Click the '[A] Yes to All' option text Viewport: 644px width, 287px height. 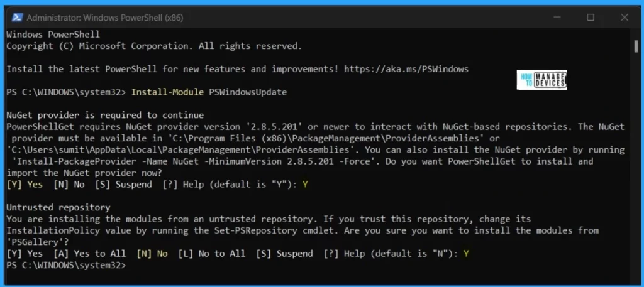pyautogui.click(x=89, y=254)
